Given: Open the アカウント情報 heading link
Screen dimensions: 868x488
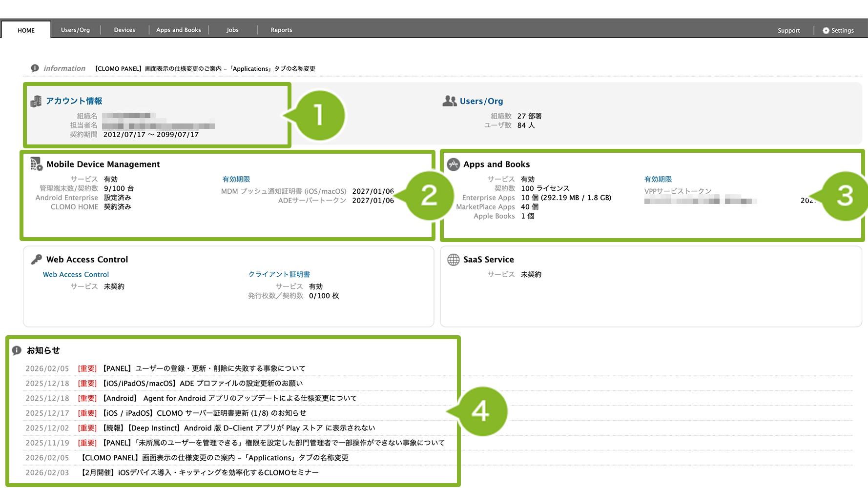Looking at the screenshot, I should pyautogui.click(x=74, y=101).
